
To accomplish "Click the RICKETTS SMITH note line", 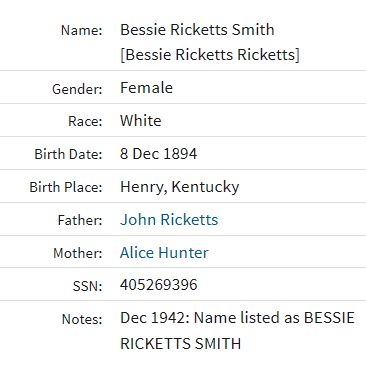I will pos(180,344).
